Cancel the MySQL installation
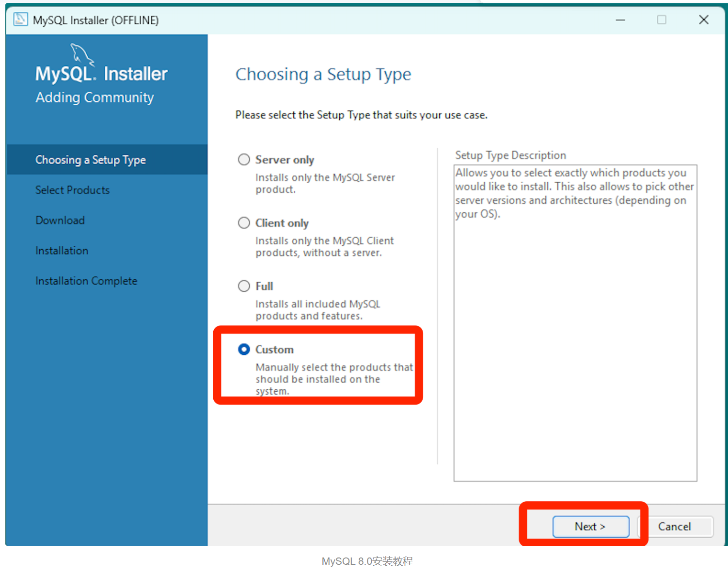 [674, 526]
